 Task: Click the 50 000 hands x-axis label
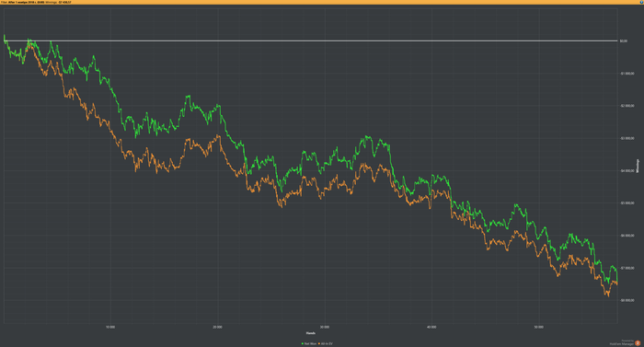[x=539, y=328]
